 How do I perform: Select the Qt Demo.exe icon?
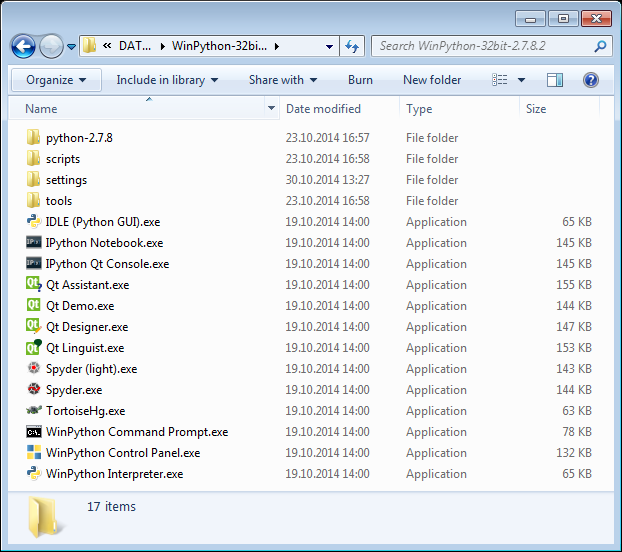pos(33,305)
